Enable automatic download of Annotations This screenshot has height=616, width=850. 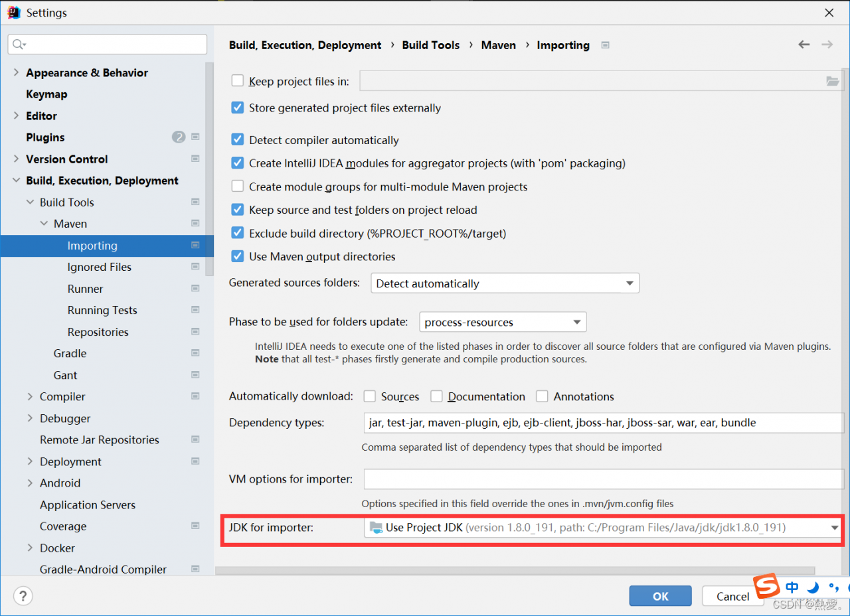(542, 396)
